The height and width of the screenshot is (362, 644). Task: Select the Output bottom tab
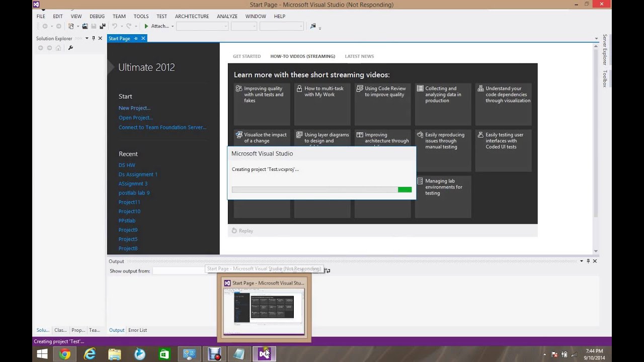[117, 330]
